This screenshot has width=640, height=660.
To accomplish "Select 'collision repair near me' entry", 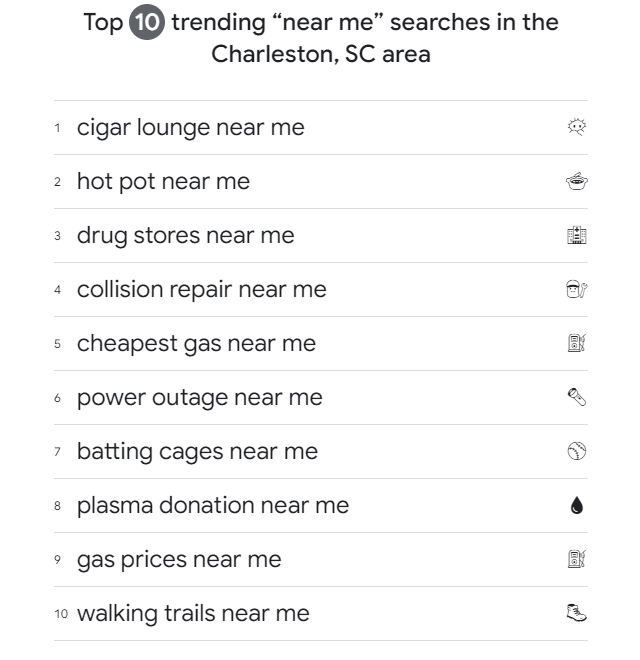I will click(201, 289).
